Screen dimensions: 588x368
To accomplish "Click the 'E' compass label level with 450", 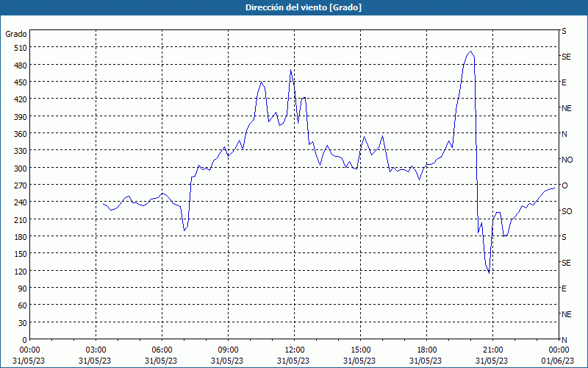I will (x=564, y=82).
